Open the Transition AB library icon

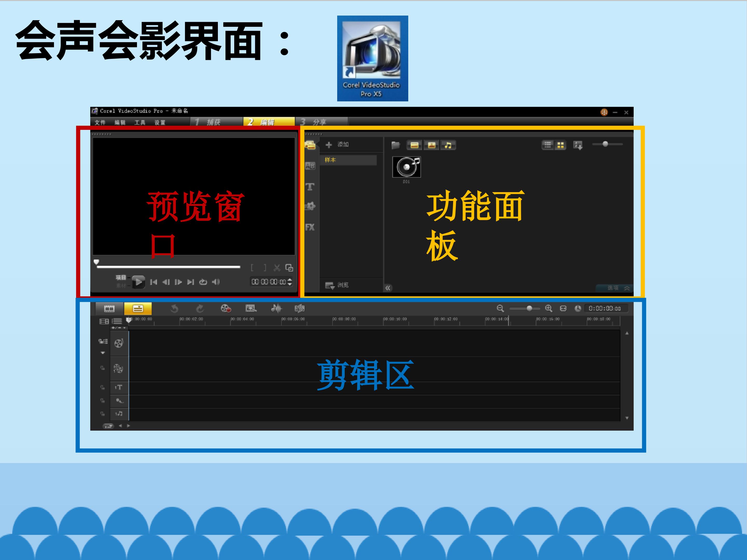310,166
